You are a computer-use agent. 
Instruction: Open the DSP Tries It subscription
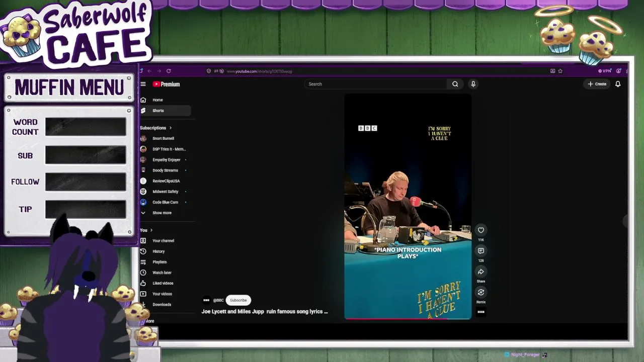(x=165, y=149)
